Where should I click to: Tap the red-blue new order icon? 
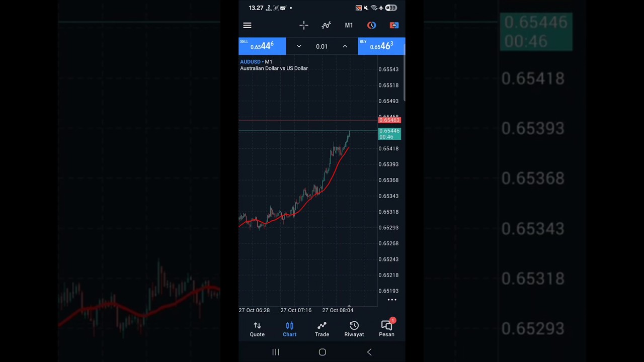[x=394, y=25]
